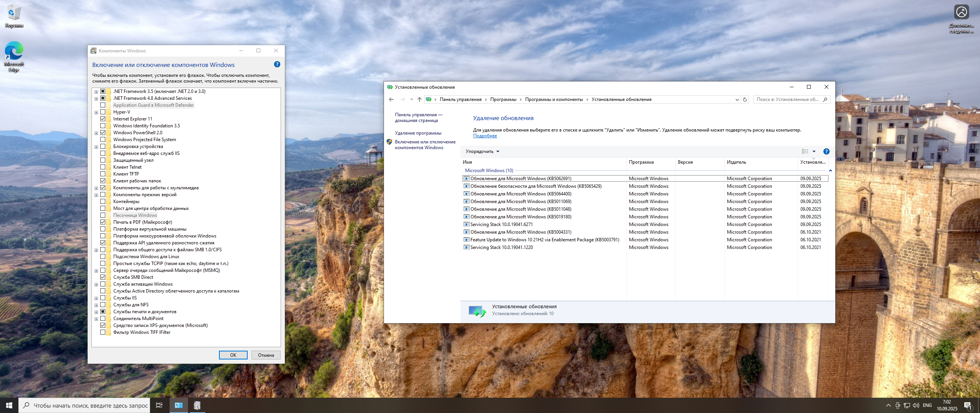Open the Microsoft Edge desktop shortcut
The width and height of the screenshot is (980, 413).
click(x=14, y=56)
